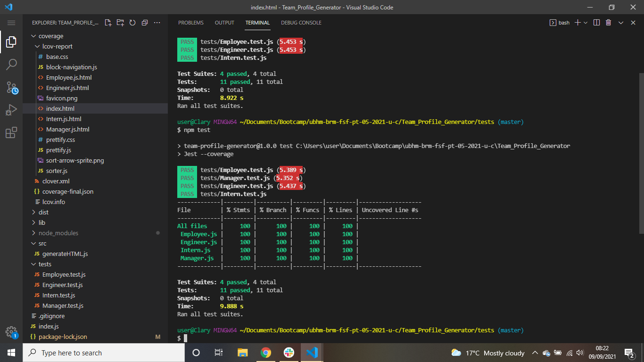Collapse all folders in Explorer

click(144, 22)
